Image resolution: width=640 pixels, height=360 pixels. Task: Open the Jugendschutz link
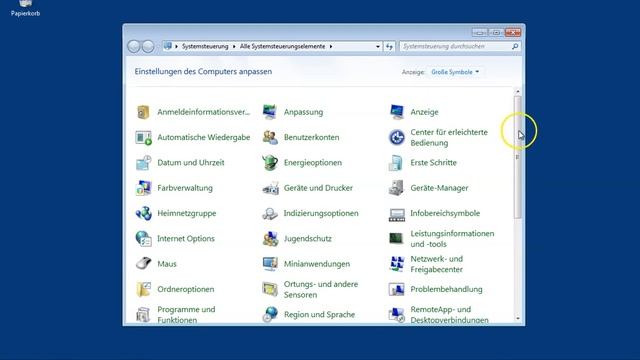307,238
